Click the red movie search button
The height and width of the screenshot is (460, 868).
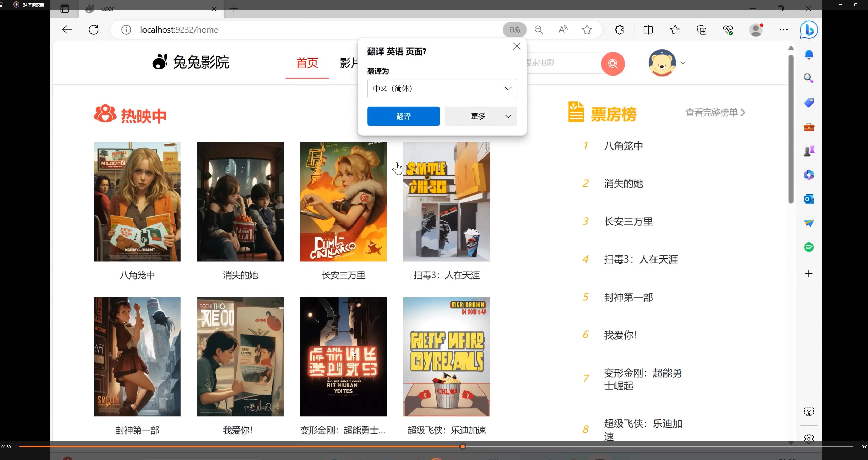[613, 63]
